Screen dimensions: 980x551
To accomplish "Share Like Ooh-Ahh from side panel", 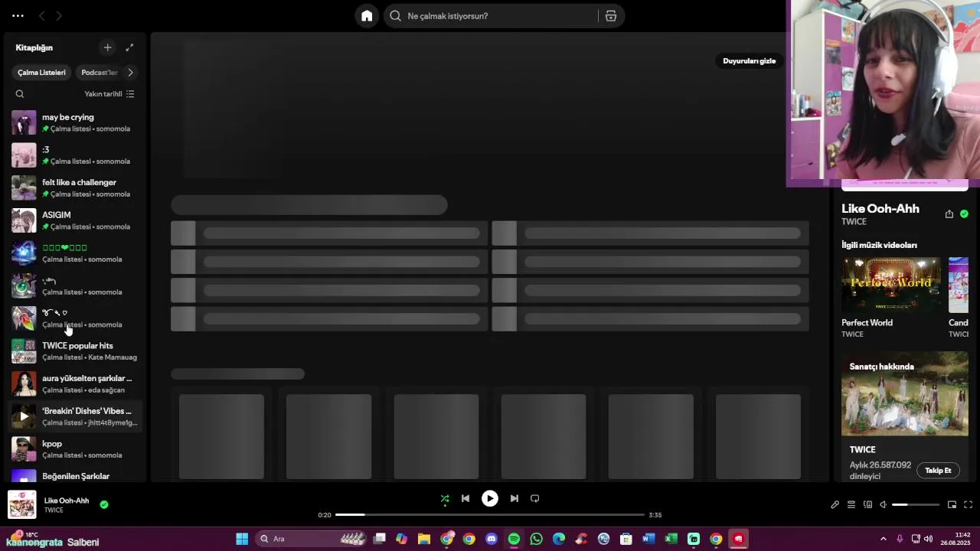I will point(949,214).
